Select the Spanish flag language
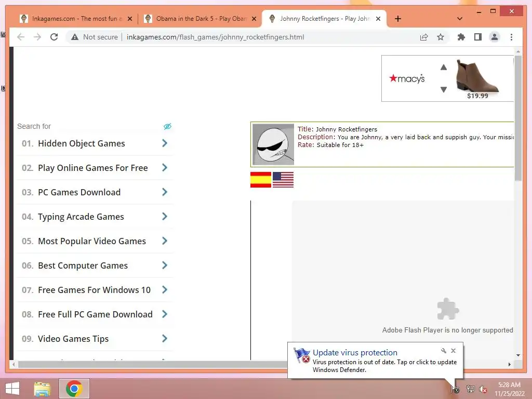Screen dimensions: 532x399 point(261,180)
